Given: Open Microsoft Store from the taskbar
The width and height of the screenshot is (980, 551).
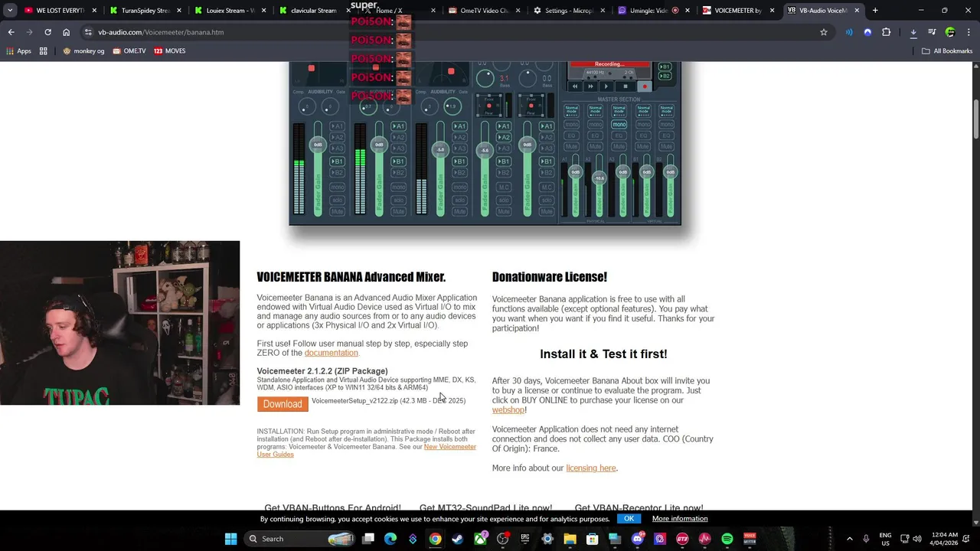Looking at the screenshot, I should [592, 539].
